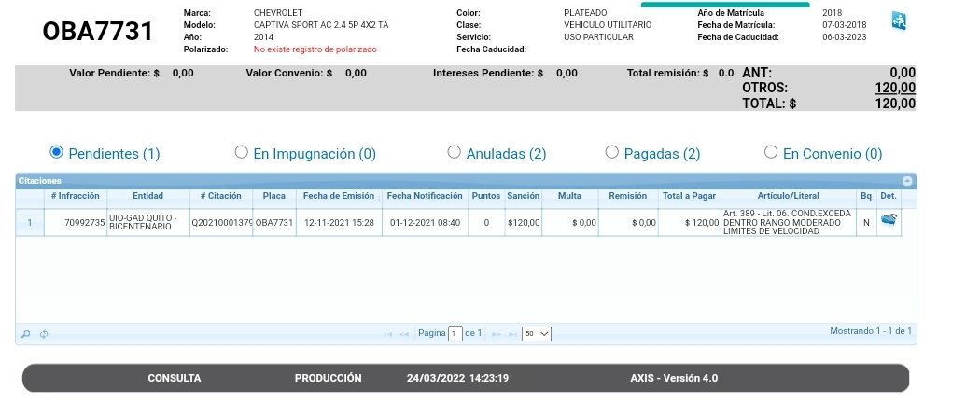Sort by Total a Pagar column header

690,196
